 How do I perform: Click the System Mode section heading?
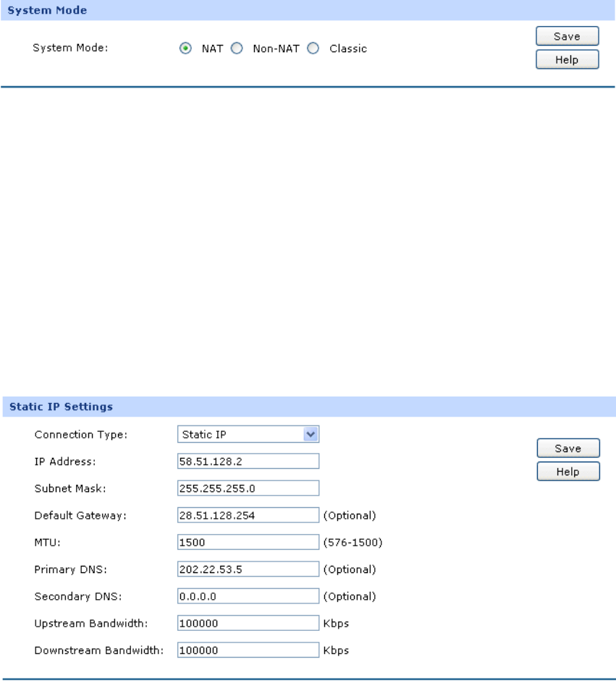pyautogui.click(x=47, y=10)
